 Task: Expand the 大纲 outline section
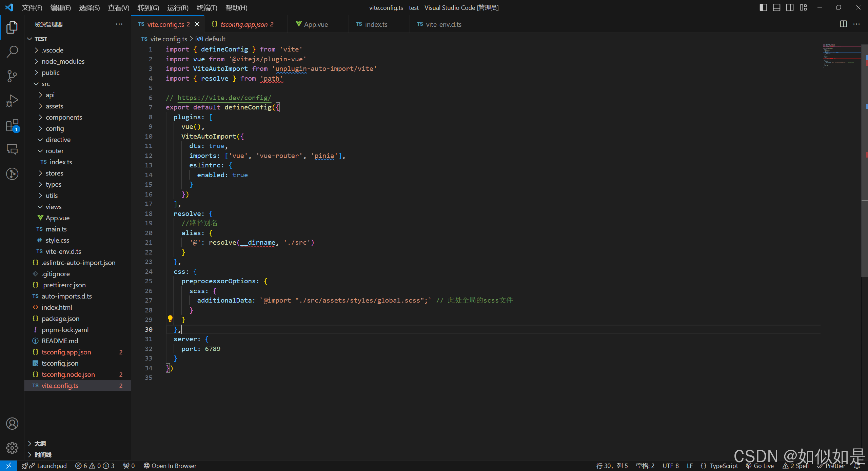[x=40, y=444]
